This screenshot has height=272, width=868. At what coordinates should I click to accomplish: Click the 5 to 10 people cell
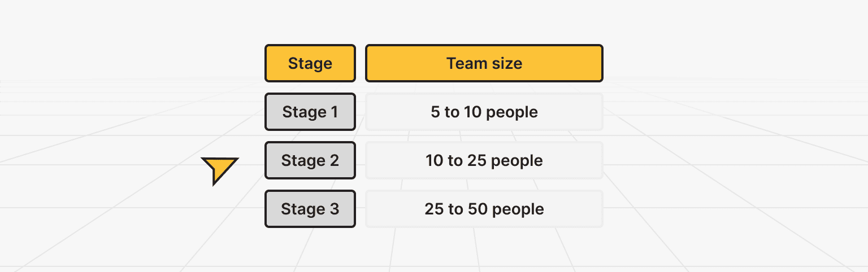[484, 112]
